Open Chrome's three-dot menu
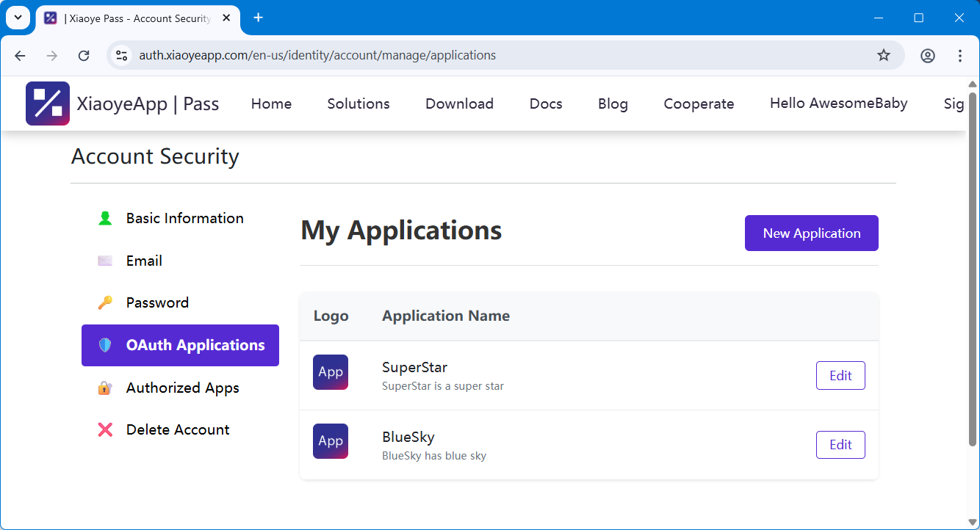980x530 pixels. click(x=960, y=56)
